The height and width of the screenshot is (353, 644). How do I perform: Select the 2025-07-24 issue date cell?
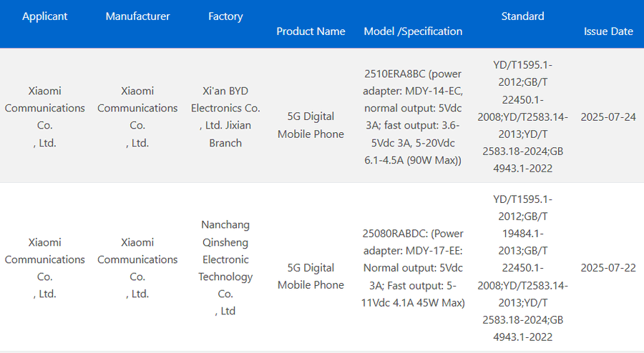[608, 116]
